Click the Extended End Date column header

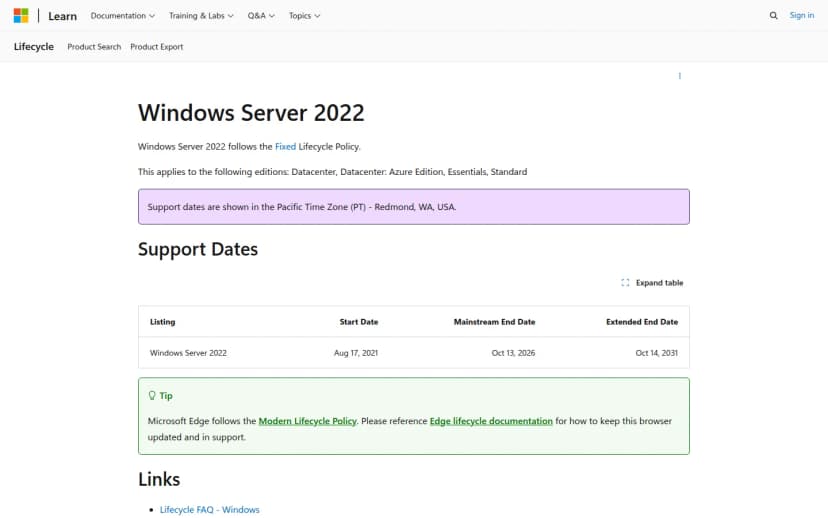642,322
